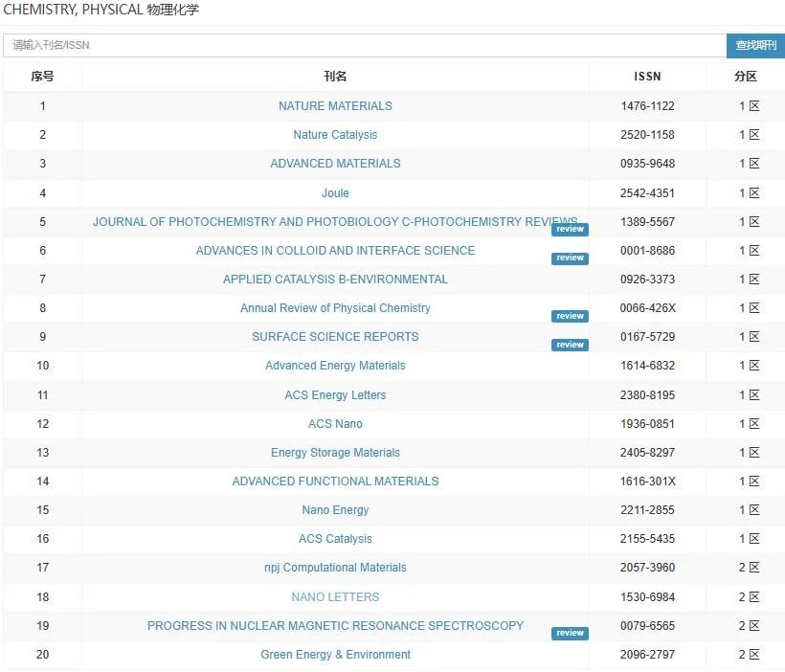Open the Green Energy & Environment link
785x672 pixels.
(335, 655)
